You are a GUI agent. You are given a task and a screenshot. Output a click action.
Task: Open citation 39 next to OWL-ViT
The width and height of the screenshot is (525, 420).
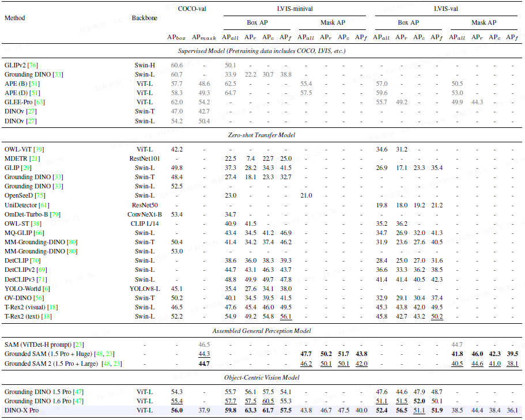pyautogui.click(x=39, y=149)
